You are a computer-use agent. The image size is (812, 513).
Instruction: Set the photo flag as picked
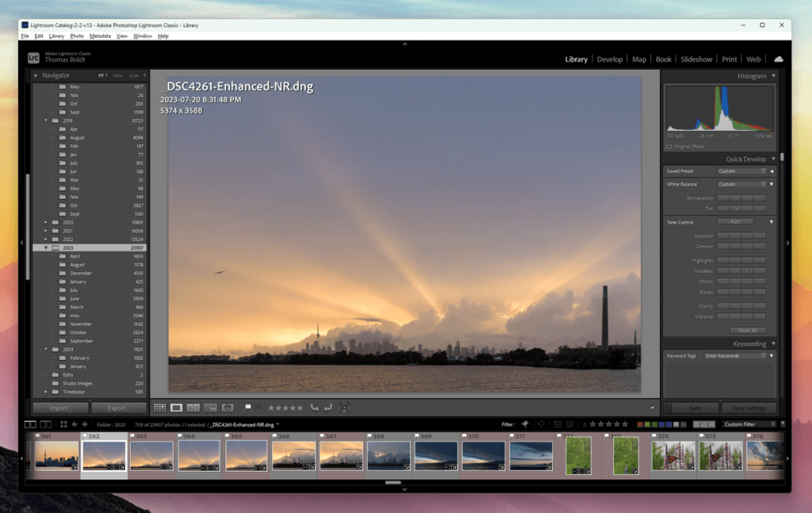pyautogui.click(x=248, y=408)
